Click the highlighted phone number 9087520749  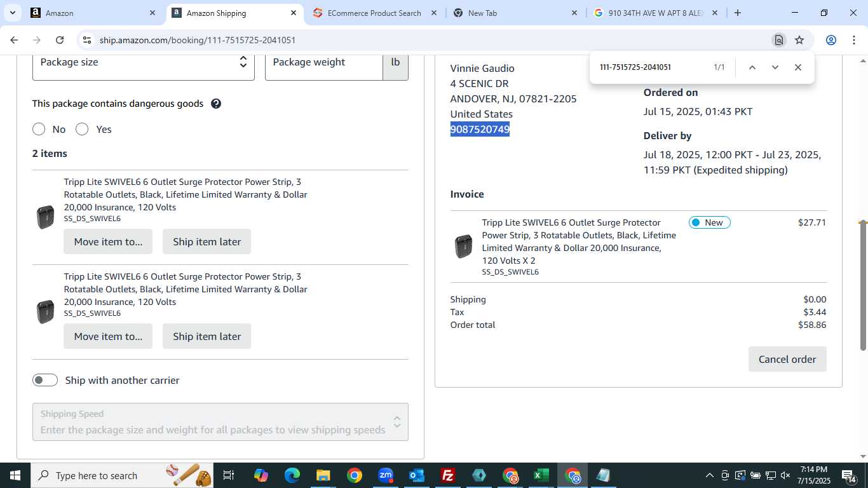tap(480, 130)
